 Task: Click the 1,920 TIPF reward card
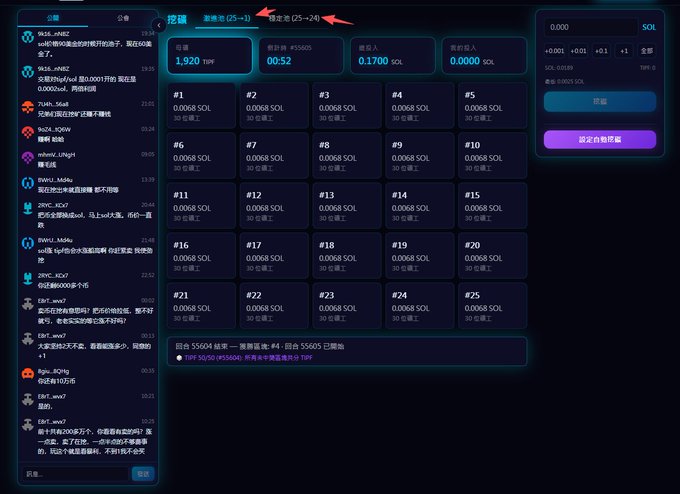[x=210, y=56]
